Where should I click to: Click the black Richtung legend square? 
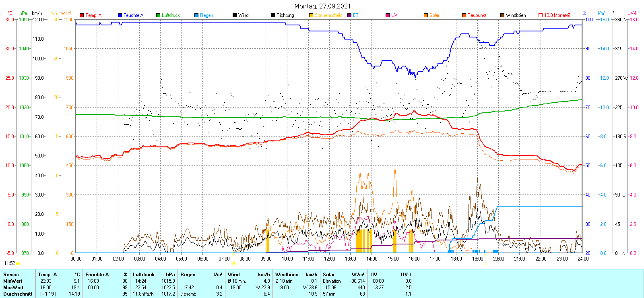[273, 15]
